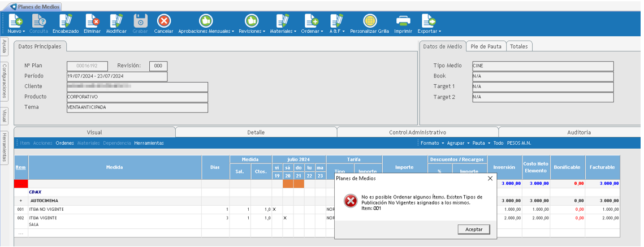Open the Herramientas grid menu
The width and height of the screenshot is (644, 247).
coord(149,143)
